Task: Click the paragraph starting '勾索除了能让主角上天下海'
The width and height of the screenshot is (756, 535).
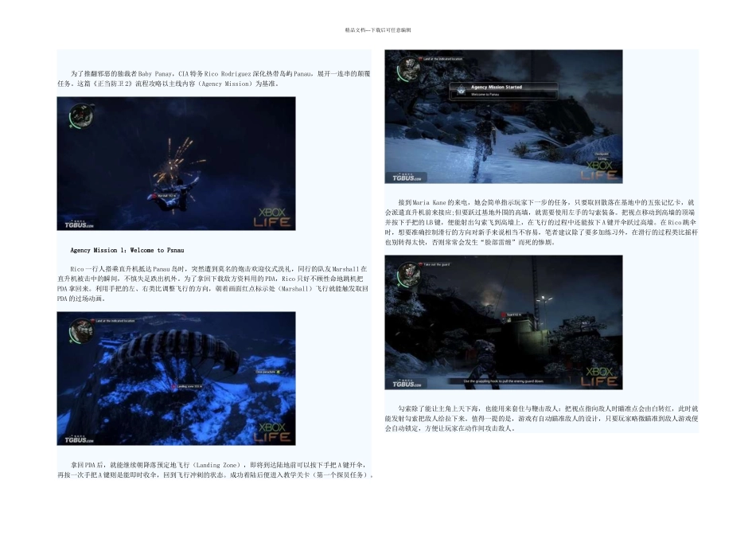Action: point(541,418)
